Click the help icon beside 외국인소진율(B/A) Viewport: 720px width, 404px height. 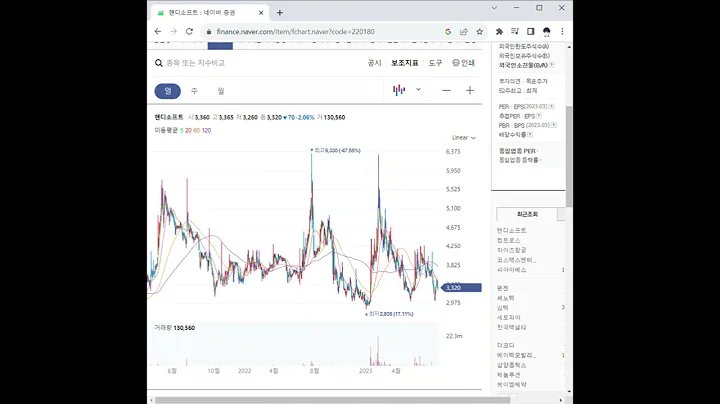tap(551, 65)
